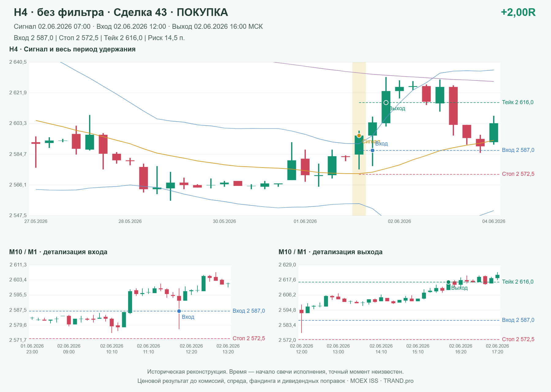Click the green Выход dot in exit detail chart

[448, 282]
